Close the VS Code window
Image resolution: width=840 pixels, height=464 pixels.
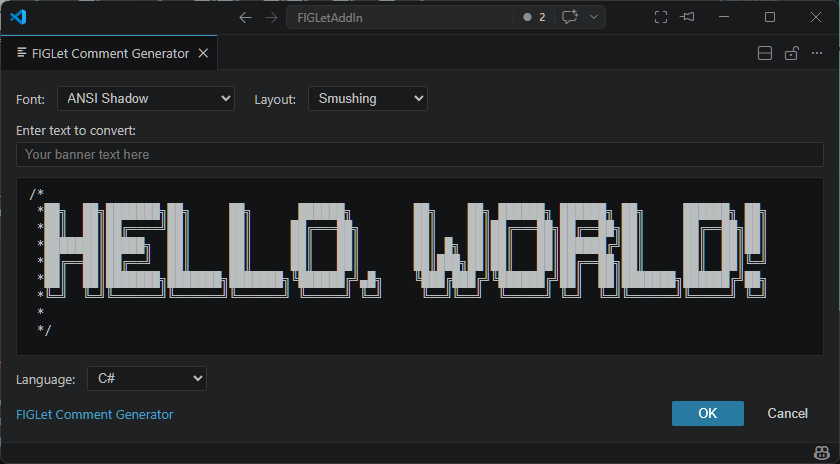[x=816, y=17]
